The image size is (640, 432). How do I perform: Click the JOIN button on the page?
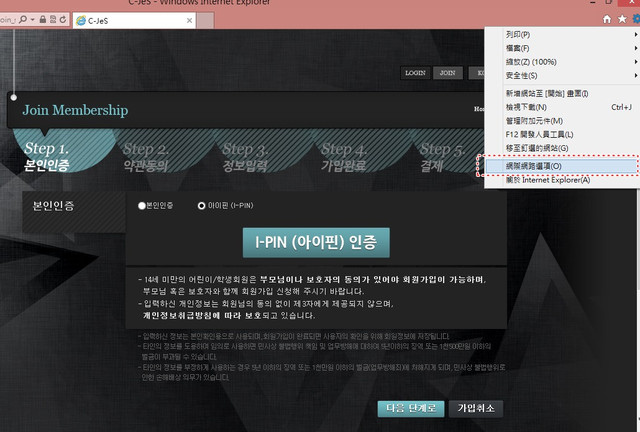point(448,73)
